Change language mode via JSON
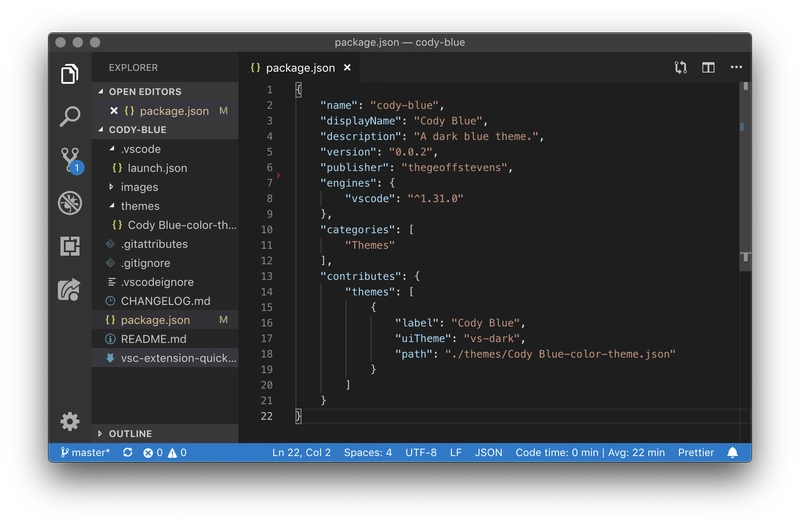 click(488, 453)
